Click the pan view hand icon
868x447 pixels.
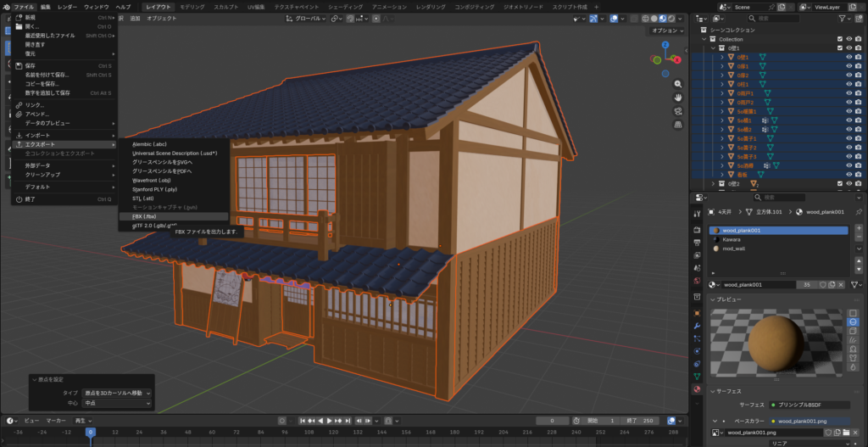coord(678,98)
